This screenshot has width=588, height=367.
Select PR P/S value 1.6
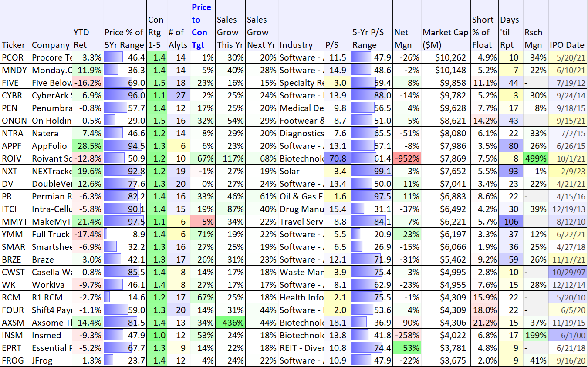(x=337, y=196)
